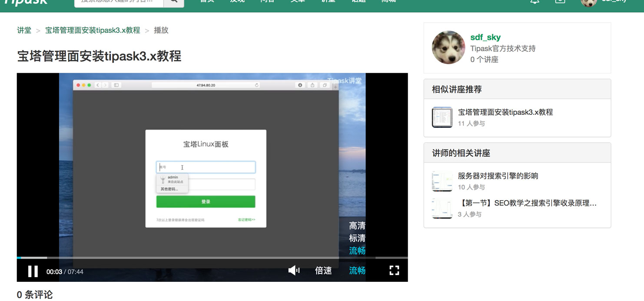Open the 宝塔管理面安装tipask3.x教程 breadcrumb link
Image resolution: width=644 pixels, height=301 pixels.
tap(93, 30)
